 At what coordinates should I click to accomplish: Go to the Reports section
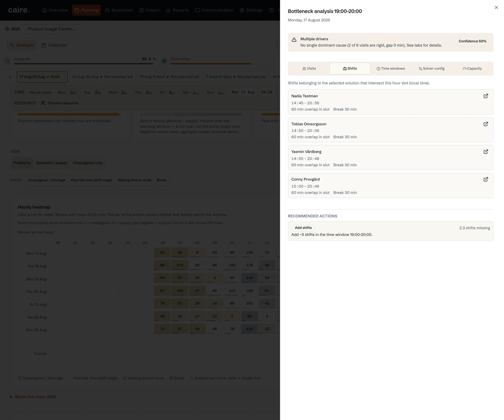coord(177,10)
